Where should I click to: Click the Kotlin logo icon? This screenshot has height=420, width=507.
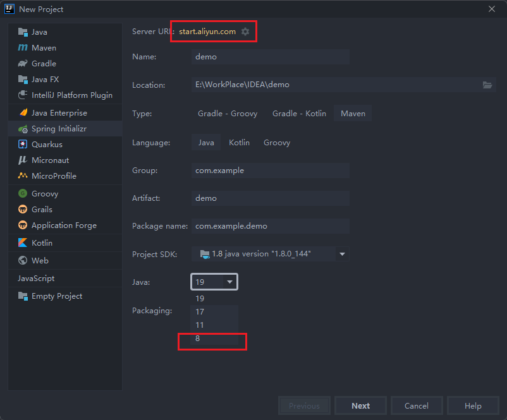pyautogui.click(x=23, y=243)
